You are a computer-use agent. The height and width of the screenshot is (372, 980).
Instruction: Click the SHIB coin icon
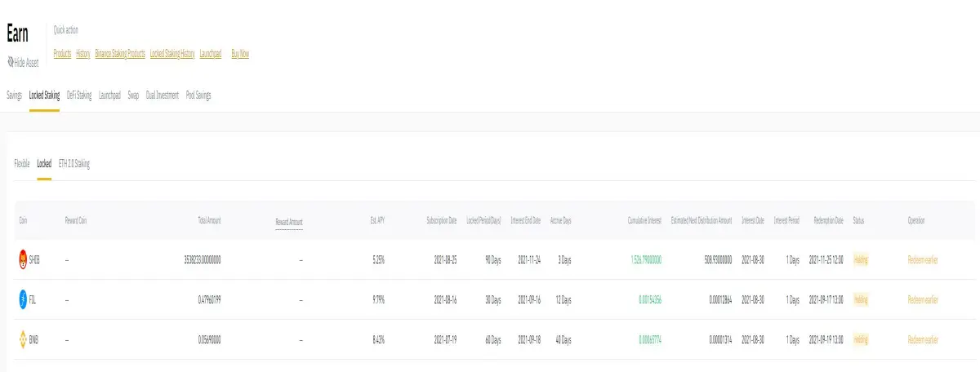[x=23, y=260]
